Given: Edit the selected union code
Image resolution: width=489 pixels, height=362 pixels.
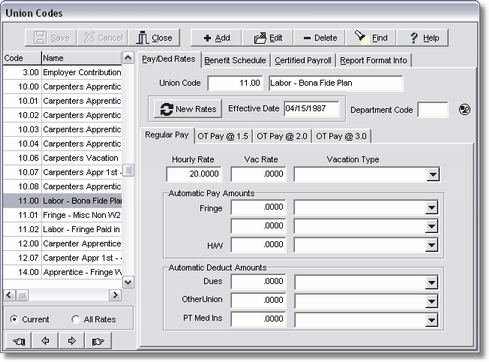Looking at the screenshot, I should click(x=268, y=38).
